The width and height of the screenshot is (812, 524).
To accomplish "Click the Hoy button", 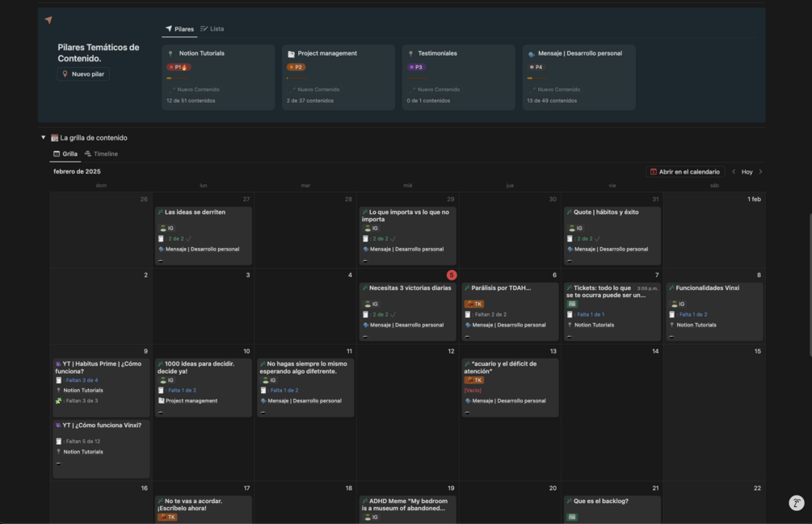I will point(747,172).
